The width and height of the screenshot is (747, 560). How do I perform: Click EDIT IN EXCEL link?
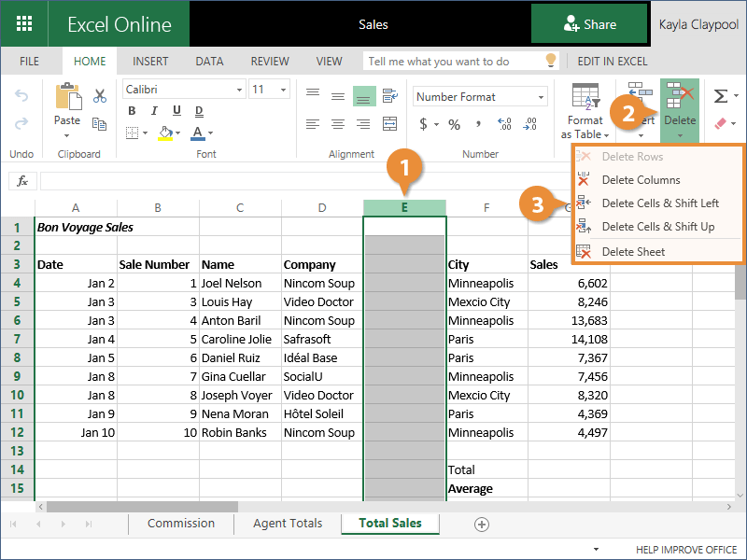[612, 62]
